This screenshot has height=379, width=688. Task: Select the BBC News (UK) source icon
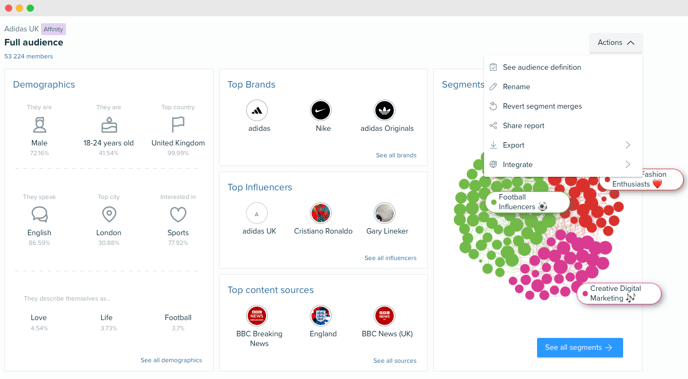[384, 316]
